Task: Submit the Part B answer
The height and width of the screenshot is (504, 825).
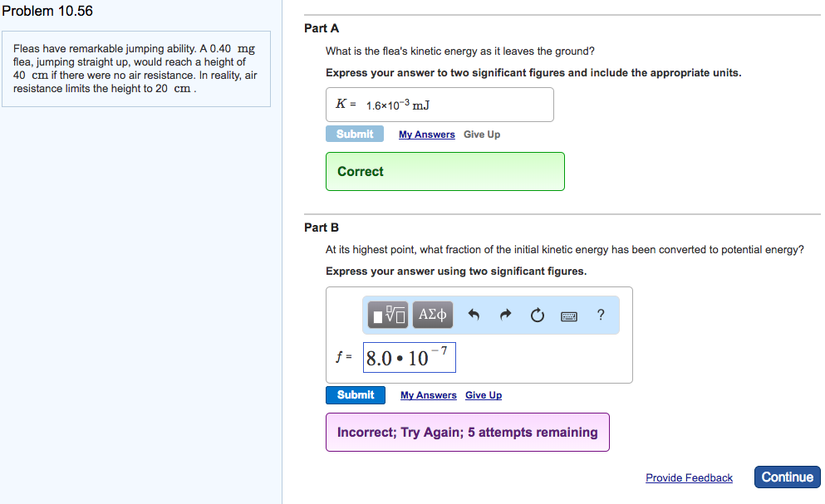Action: (355, 394)
